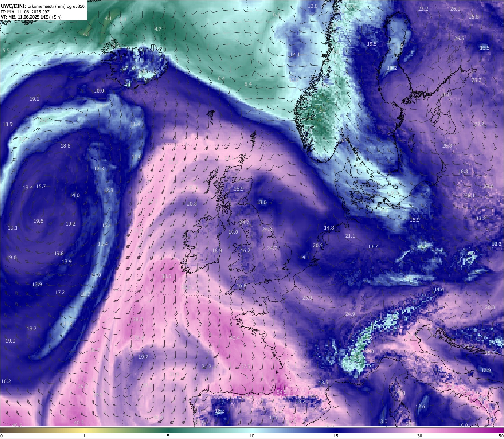This screenshot has height=439, width=504.
Task: Select the 14.8 value near Dutch coast
Action: 329,228
